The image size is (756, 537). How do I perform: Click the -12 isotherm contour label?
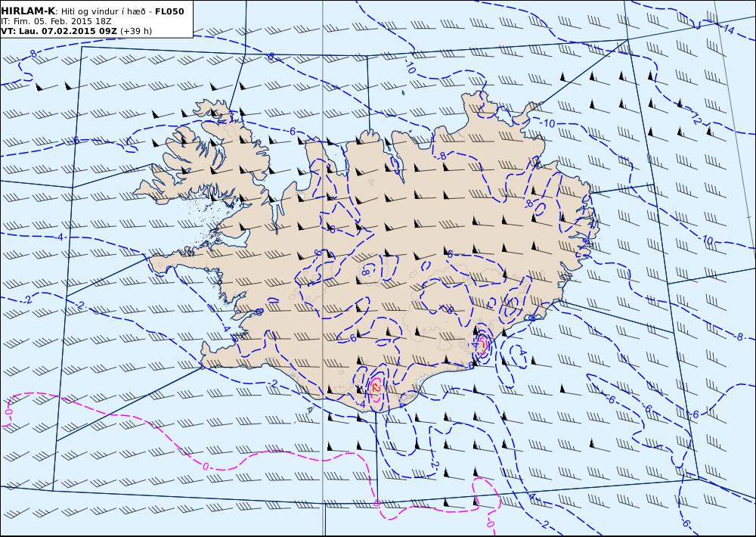(697, 118)
